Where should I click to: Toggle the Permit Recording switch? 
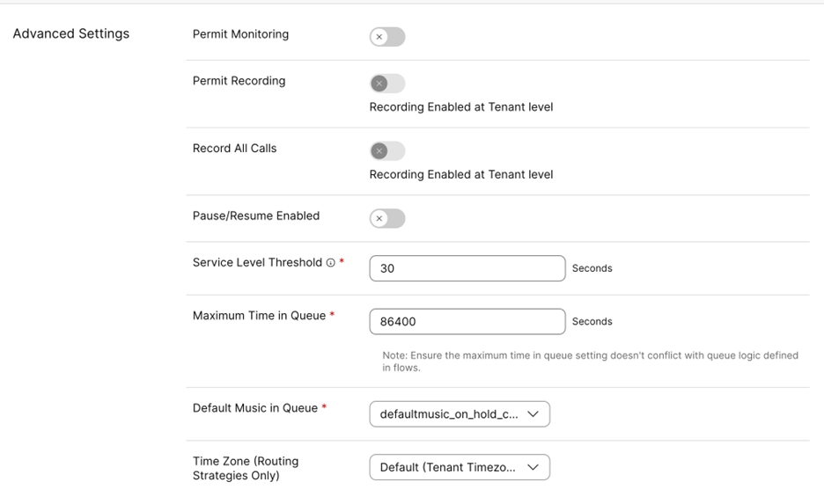pos(387,84)
